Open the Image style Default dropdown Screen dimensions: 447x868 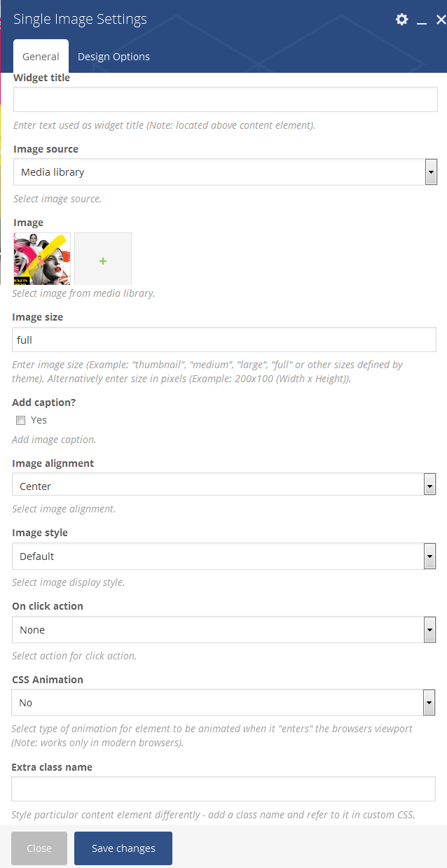224,556
